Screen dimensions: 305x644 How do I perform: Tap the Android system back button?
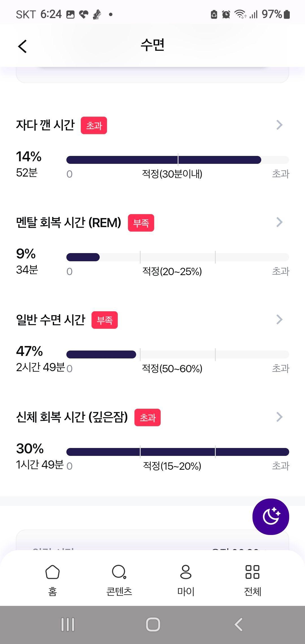click(238, 625)
